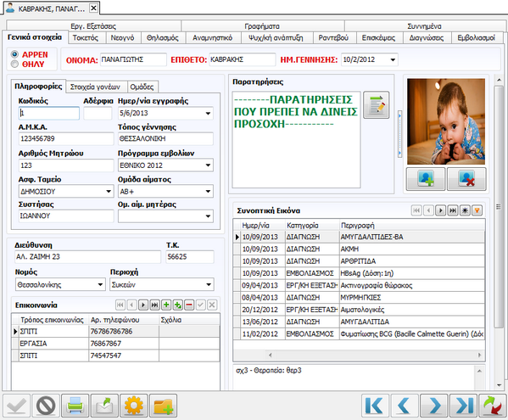Expand the Περιοχή dropdown
This screenshot has height=420, width=508.
pyautogui.click(x=209, y=284)
